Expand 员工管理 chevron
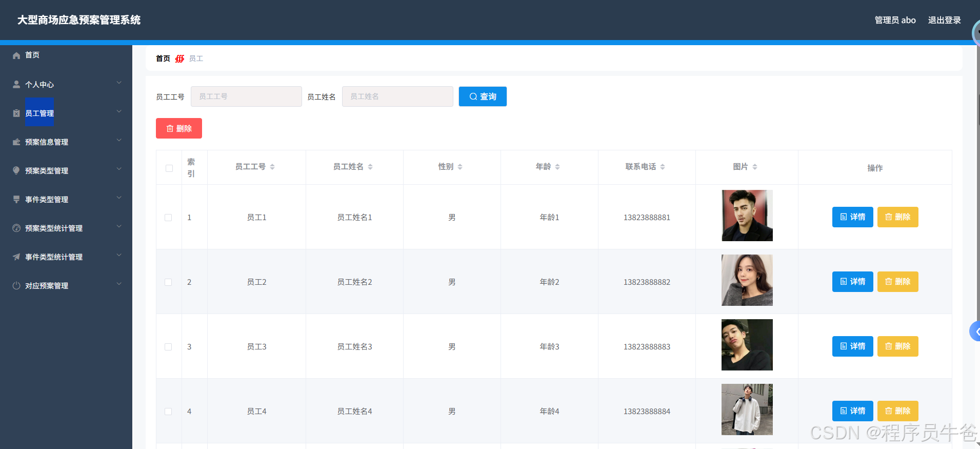The width and height of the screenshot is (980, 449). [119, 111]
